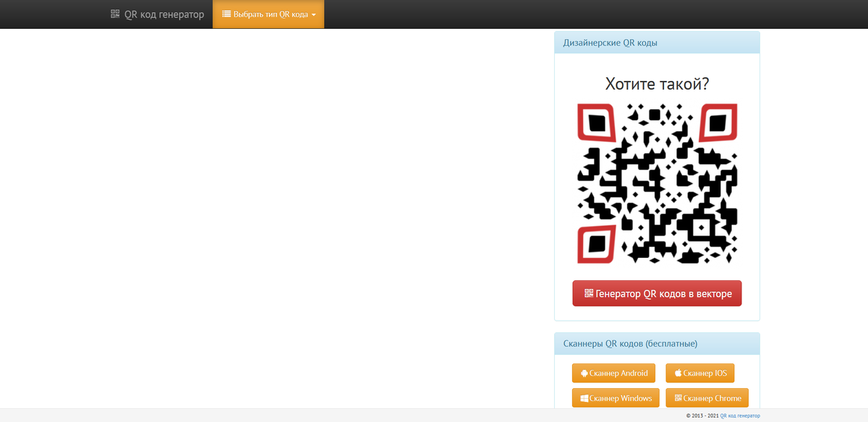
Task: Open the Сканнер IOS button
Action: pos(700,373)
